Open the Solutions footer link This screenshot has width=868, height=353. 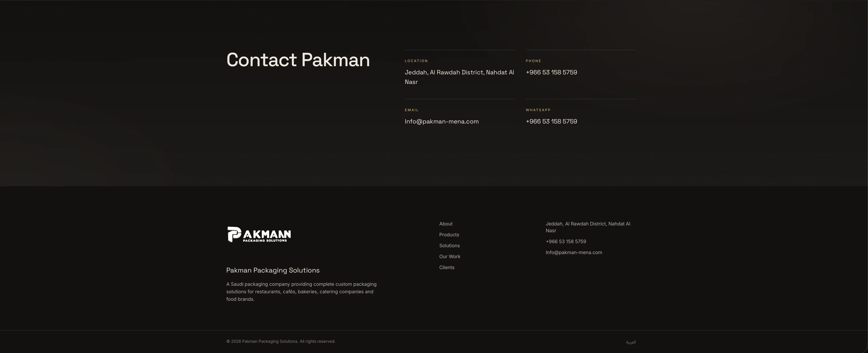[x=449, y=246]
